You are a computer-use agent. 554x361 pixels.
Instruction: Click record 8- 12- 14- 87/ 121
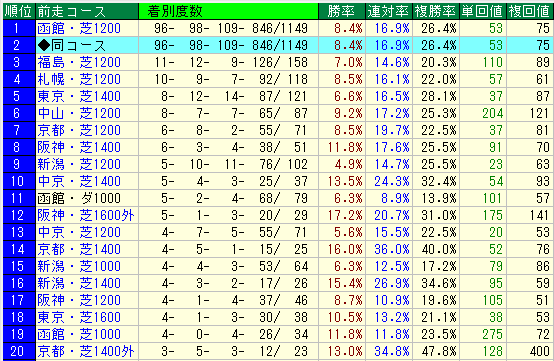234,96
